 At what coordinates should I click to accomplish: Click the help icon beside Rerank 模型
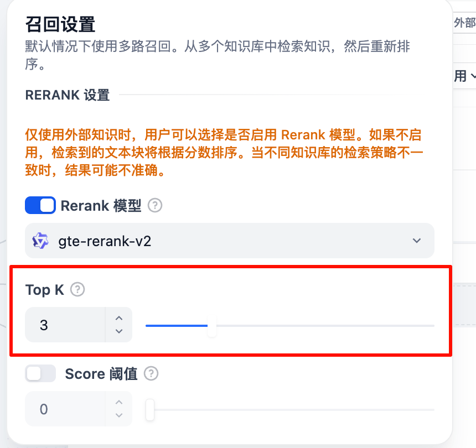coord(155,206)
